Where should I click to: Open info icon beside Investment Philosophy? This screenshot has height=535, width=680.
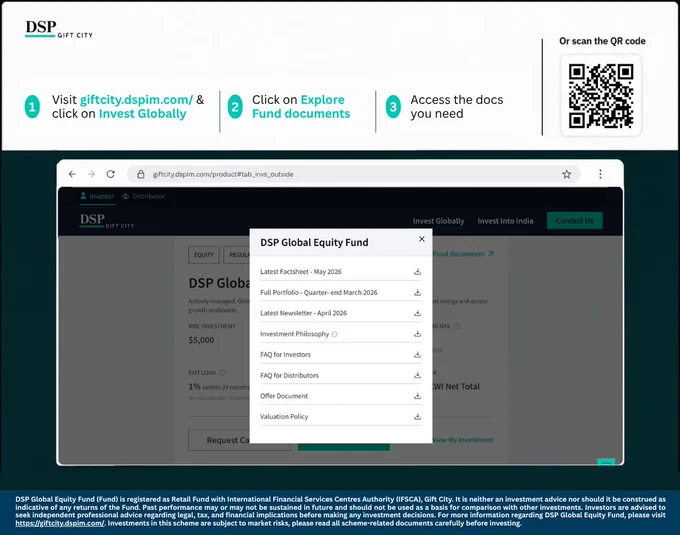[x=334, y=334]
